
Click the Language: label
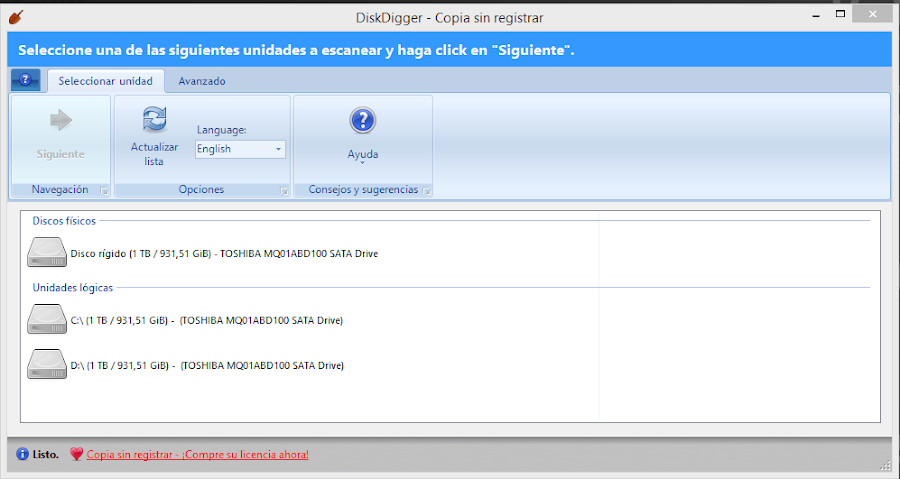[222, 130]
